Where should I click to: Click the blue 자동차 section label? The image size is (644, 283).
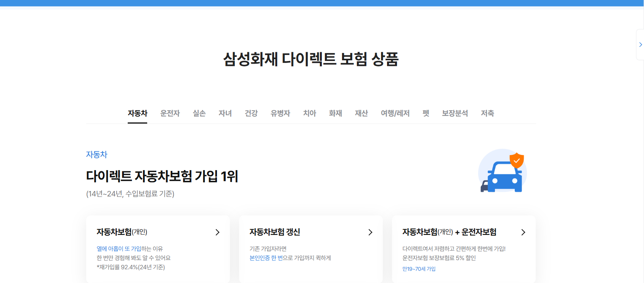pos(97,154)
